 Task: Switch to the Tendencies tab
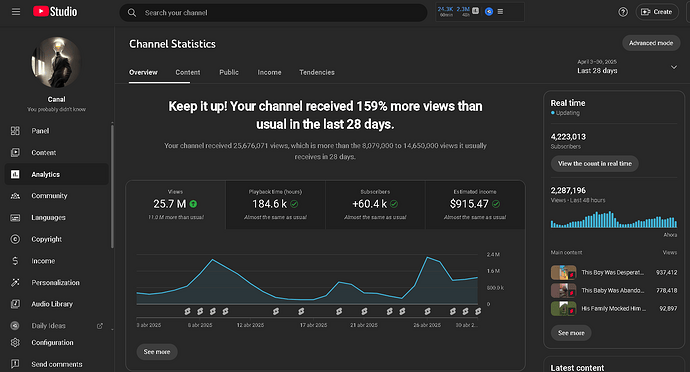[x=317, y=72]
